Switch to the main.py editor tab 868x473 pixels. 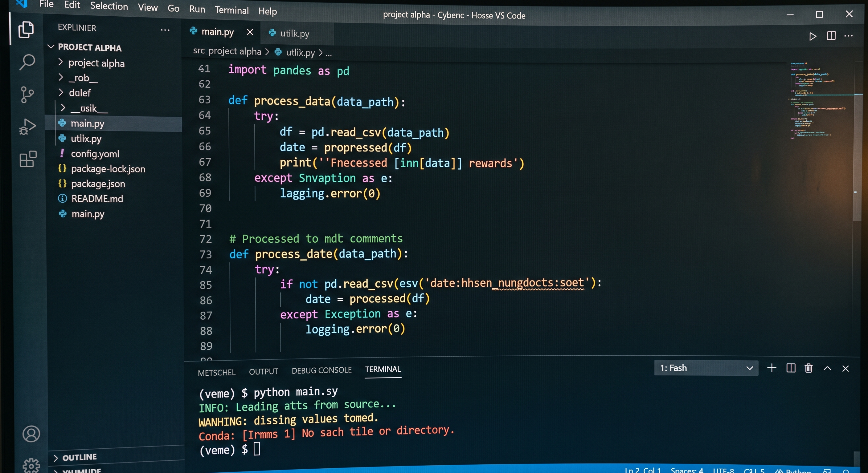click(x=217, y=32)
